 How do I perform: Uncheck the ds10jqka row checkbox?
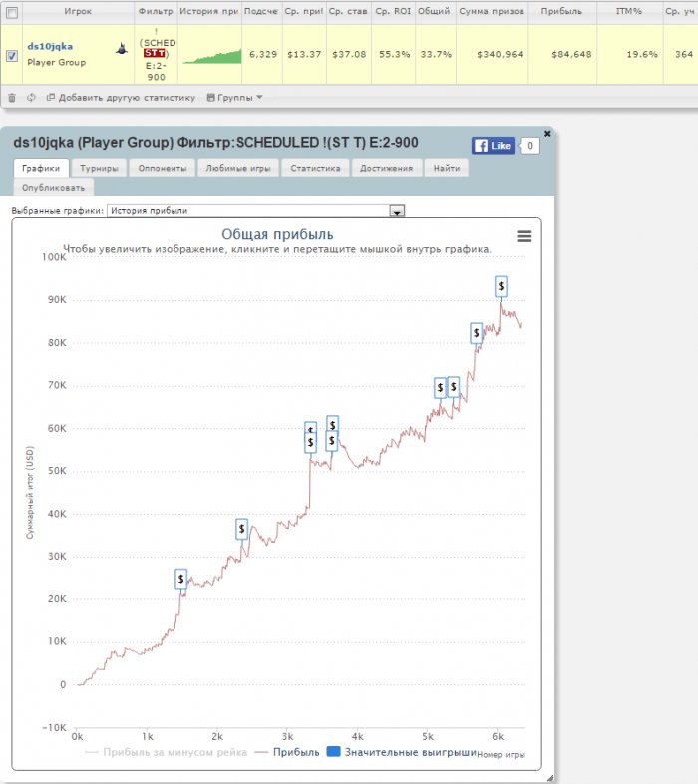[12, 56]
